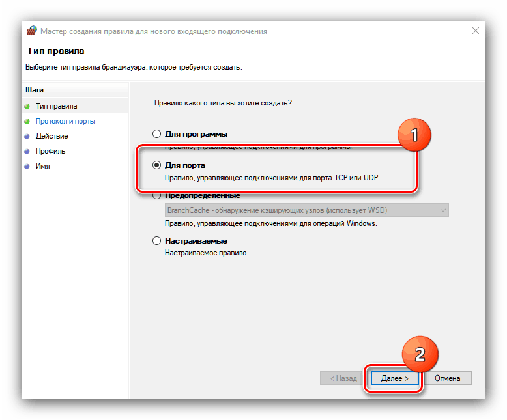Click the blue bullet beside Профиль
507x420 pixels.
coord(27,151)
